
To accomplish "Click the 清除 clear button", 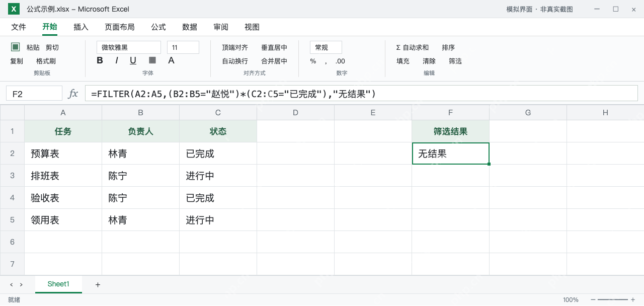I will tap(429, 61).
